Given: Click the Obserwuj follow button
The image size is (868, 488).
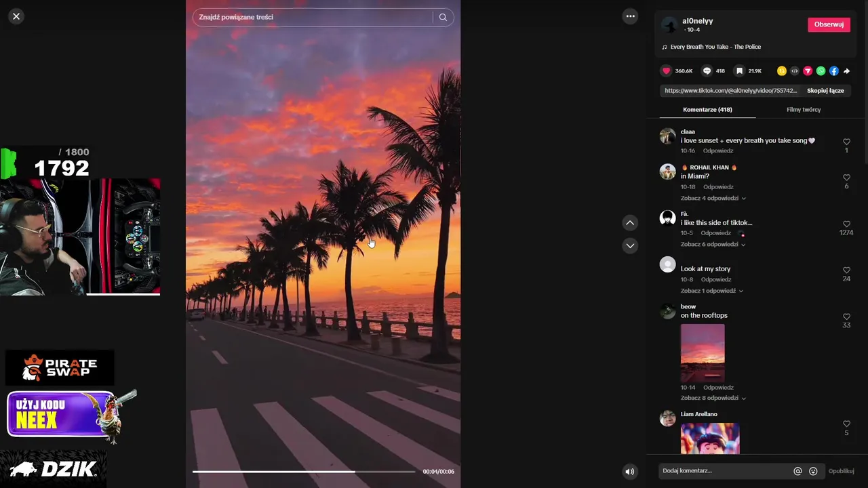Looking at the screenshot, I should 829,24.
